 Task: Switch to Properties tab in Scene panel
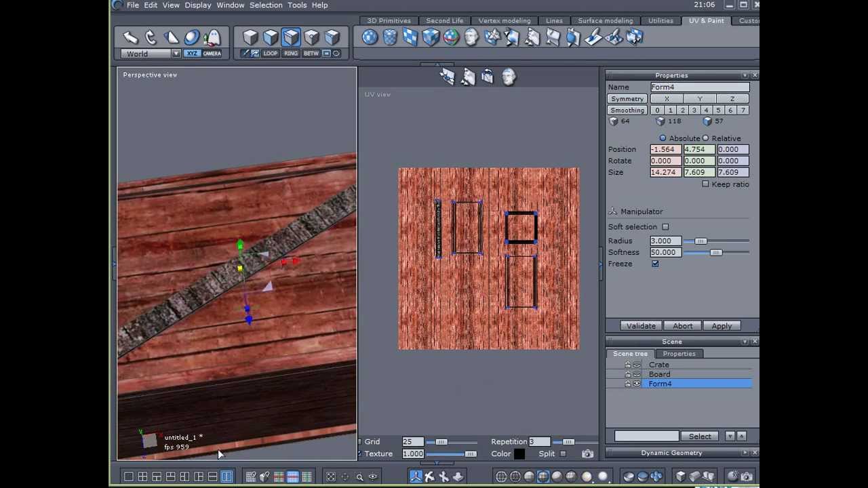pyautogui.click(x=679, y=354)
